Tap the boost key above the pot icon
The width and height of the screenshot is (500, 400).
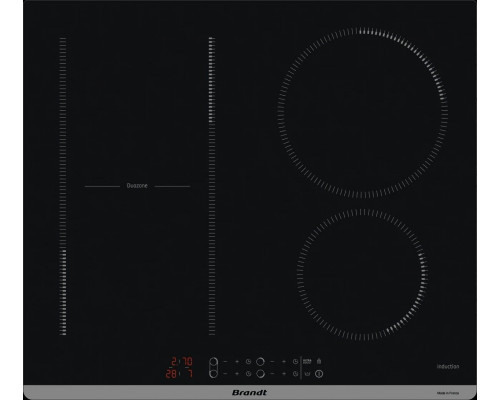pyautogui.click(x=307, y=361)
